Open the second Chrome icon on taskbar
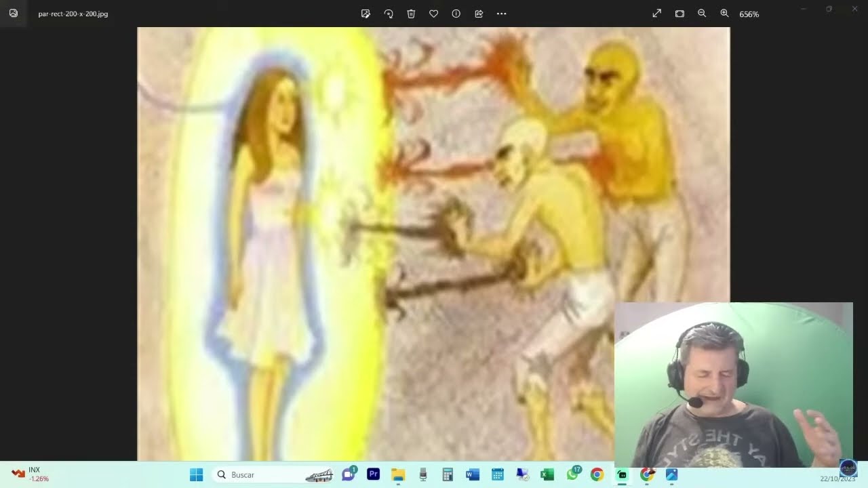 coord(647,474)
